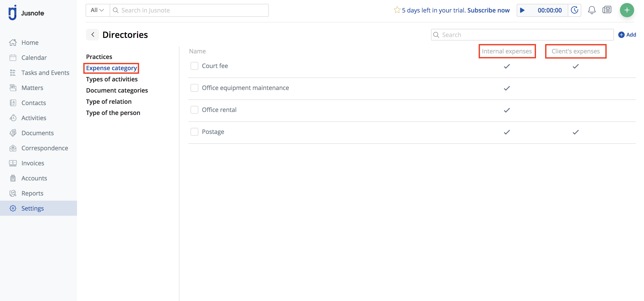Click the Jusnote logo
This screenshot has height=301, width=644.
26,12
